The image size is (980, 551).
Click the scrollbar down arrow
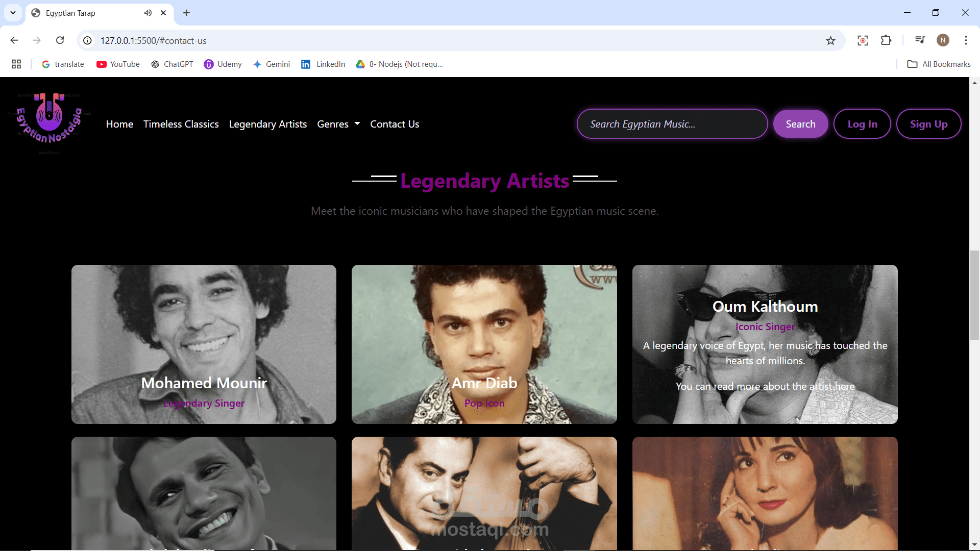[974, 545]
